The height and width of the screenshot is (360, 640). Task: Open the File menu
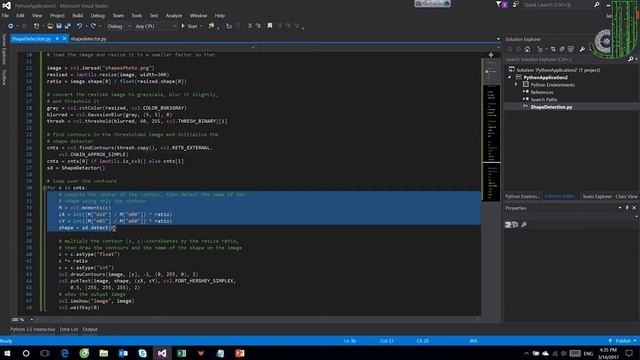click(5, 16)
